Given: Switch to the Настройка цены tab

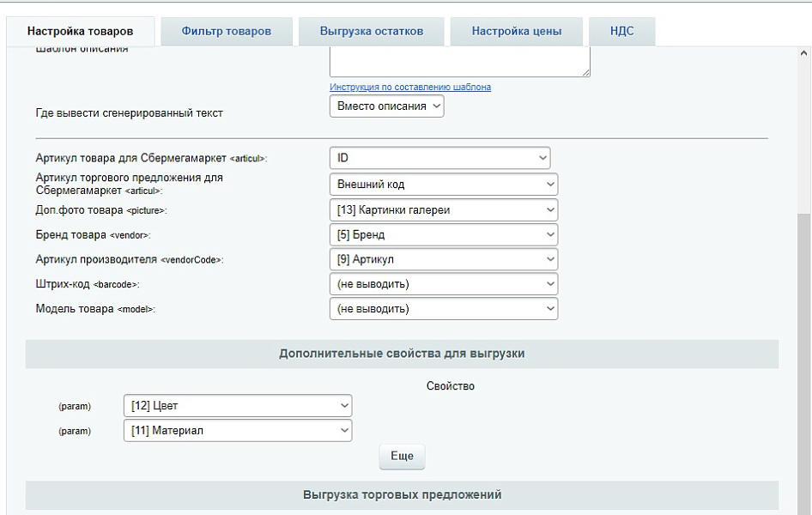Looking at the screenshot, I should coord(515,30).
